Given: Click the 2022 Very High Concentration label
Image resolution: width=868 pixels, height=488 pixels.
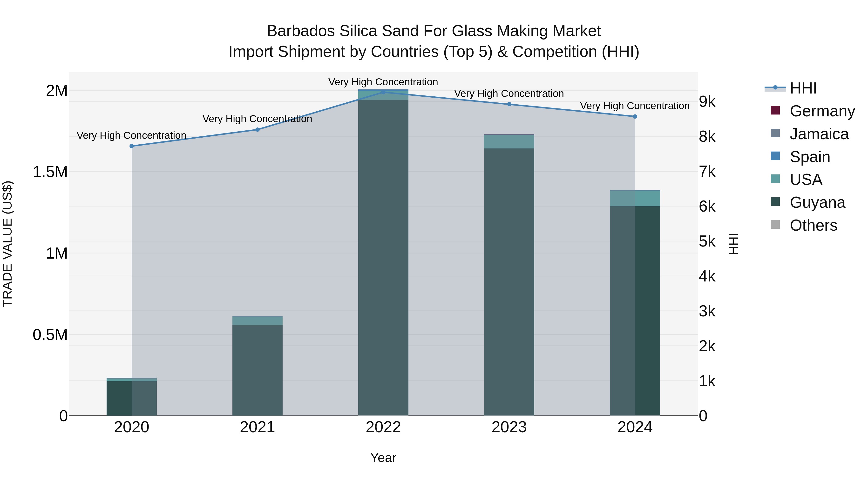Looking at the screenshot, I should tap(383, 82).
